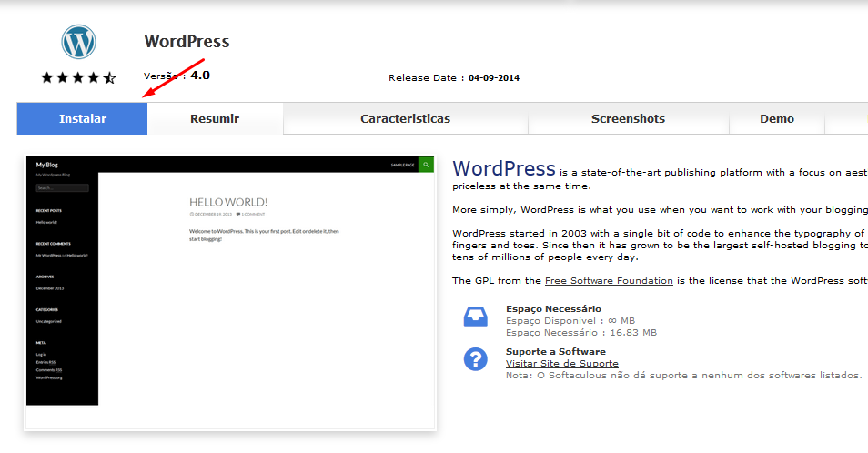Click the five-star rating icons
Viewport: 868px width, 453px height.
pyautogui.click(x=78, y=77)
